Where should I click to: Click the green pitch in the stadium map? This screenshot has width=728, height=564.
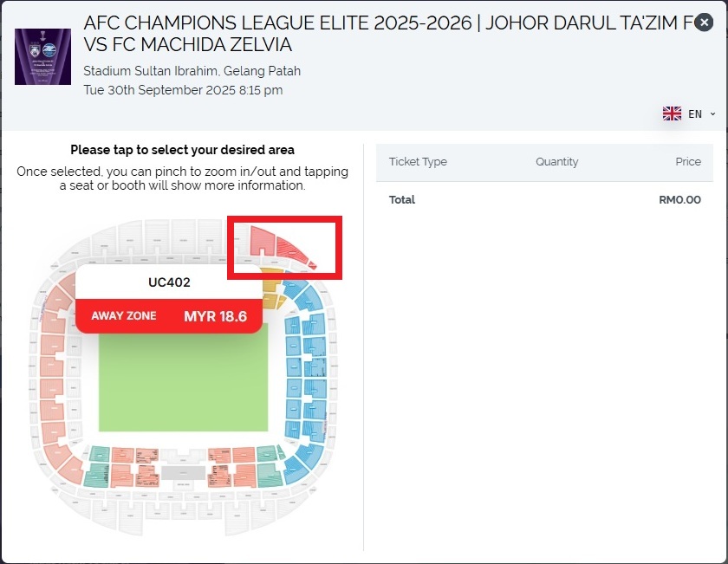click(182, 381)
